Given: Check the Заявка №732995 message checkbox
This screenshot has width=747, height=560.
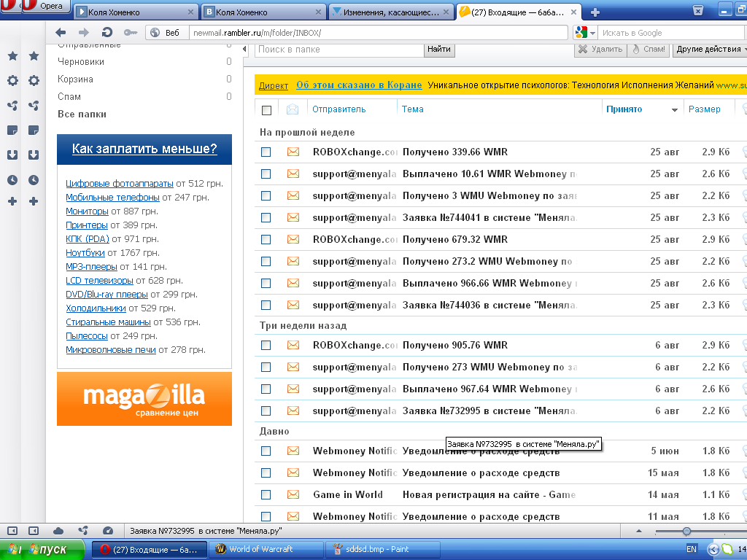Looking at the screenshot, I should tap(266, 411).
